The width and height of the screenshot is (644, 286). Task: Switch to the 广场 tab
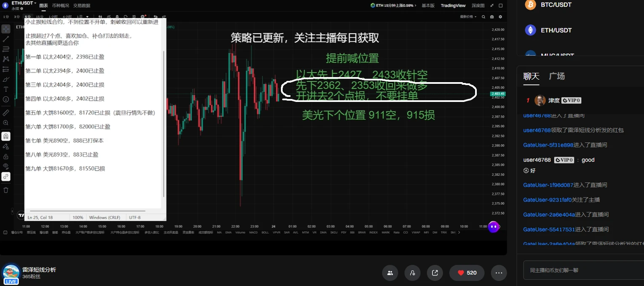(557, 76)
